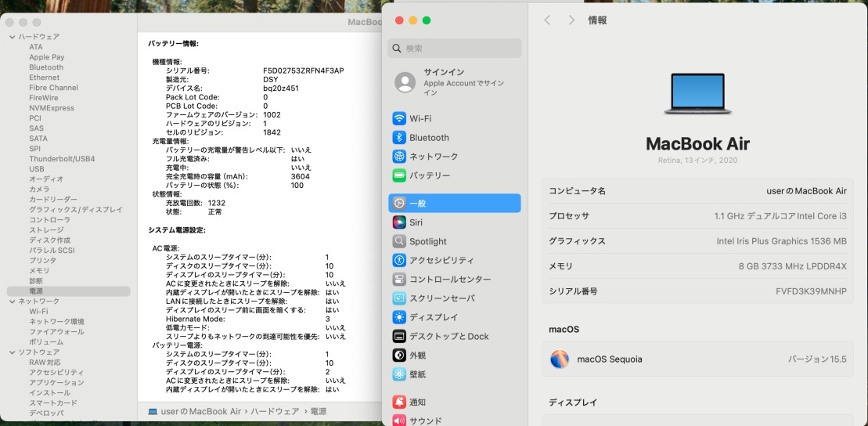Click the laptop icon in System Information path bar
Image resolution: width=868 pixels, height=426 pixels.
pyautogui.click(x=153, y=412)
